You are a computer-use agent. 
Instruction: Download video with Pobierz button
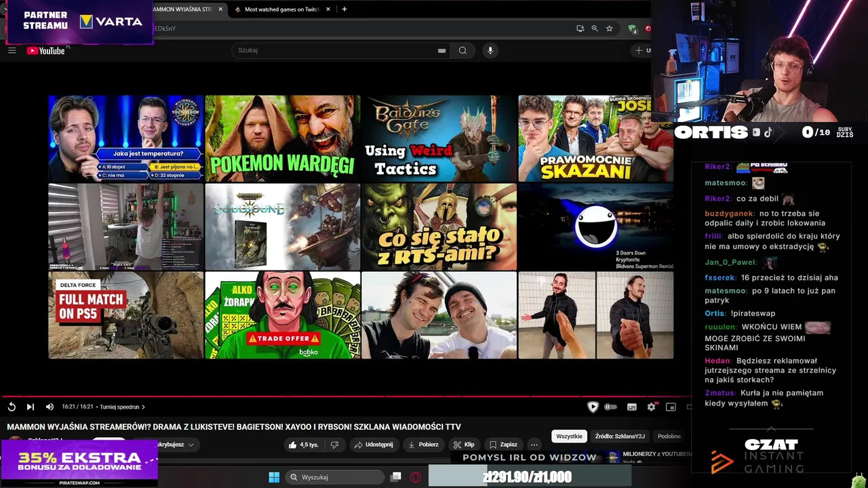pos(423,445)
